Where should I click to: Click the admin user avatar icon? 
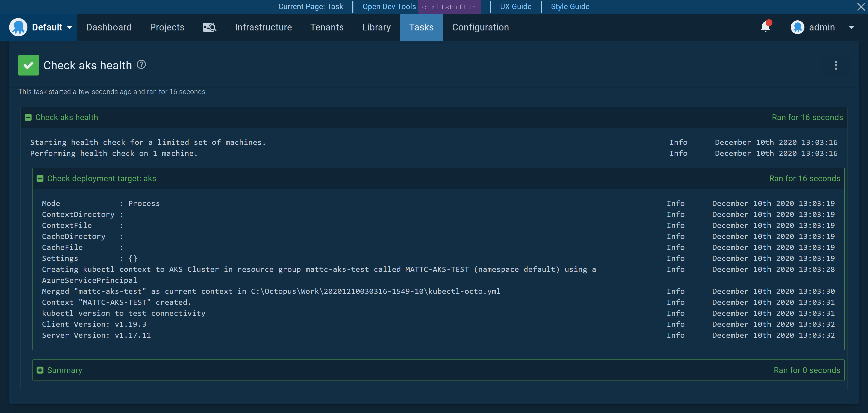[797, 27]
